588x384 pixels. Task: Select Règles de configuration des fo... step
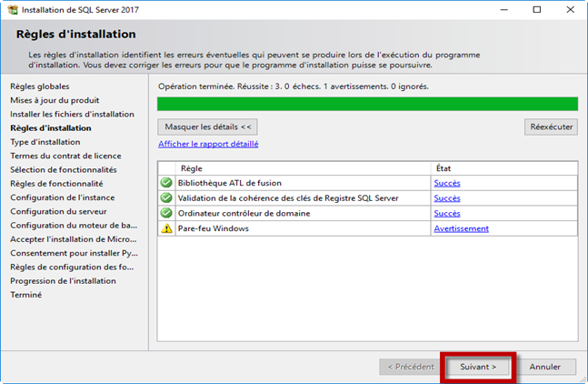[x=72, y=267]
